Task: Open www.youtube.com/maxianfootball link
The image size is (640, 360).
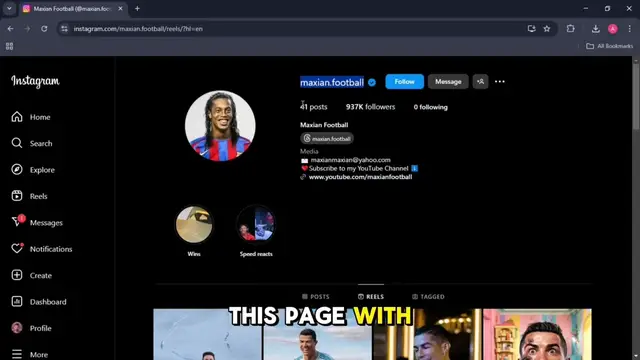Action: click(x=360, y=177)
